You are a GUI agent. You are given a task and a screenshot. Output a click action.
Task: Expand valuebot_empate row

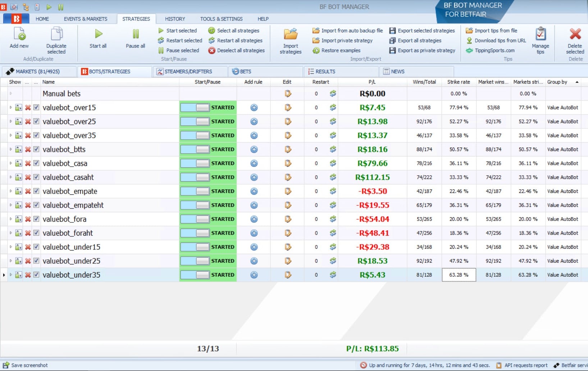pyautogui.click(x=11, y=191)
